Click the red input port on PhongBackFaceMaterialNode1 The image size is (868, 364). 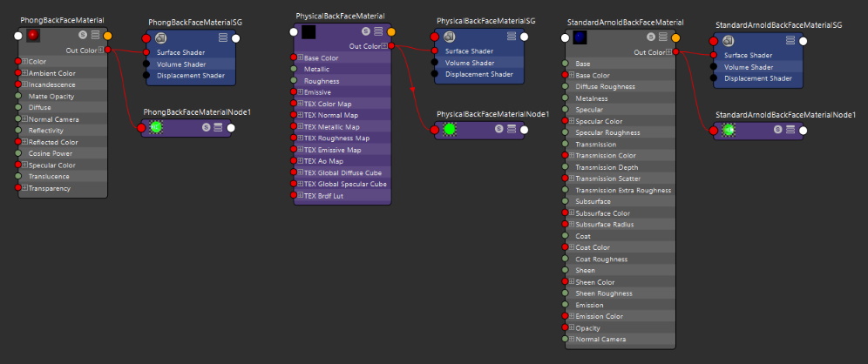pos(141,128)
